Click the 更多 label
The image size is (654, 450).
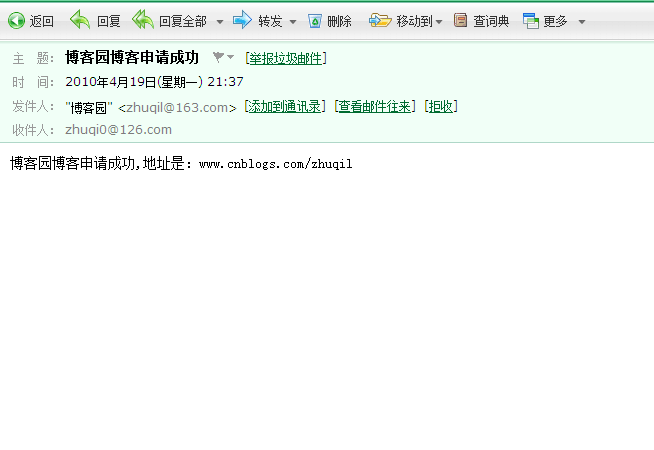[x=555, y=21]
